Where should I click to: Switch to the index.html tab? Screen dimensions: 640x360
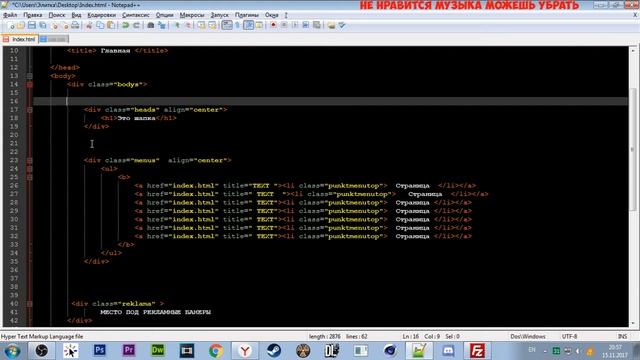pos(20,39)
